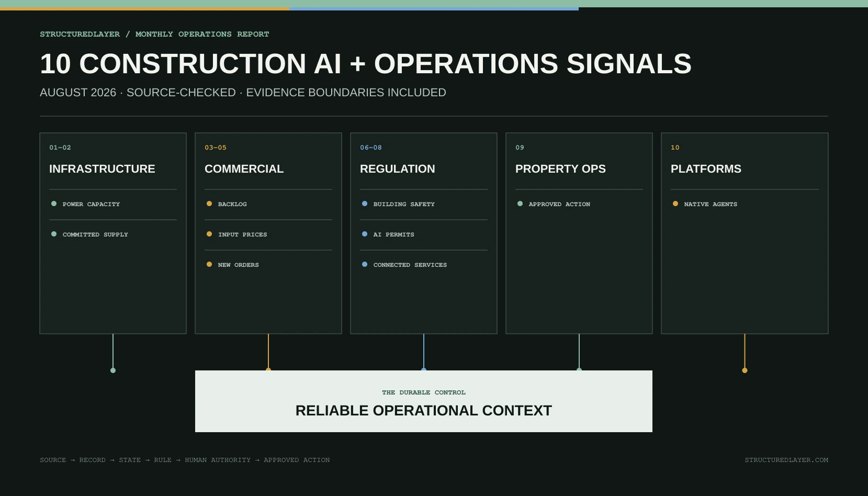
Task: Click the green bullet beside COMMITTED SUPPLY
Action: tap(54, 234)
